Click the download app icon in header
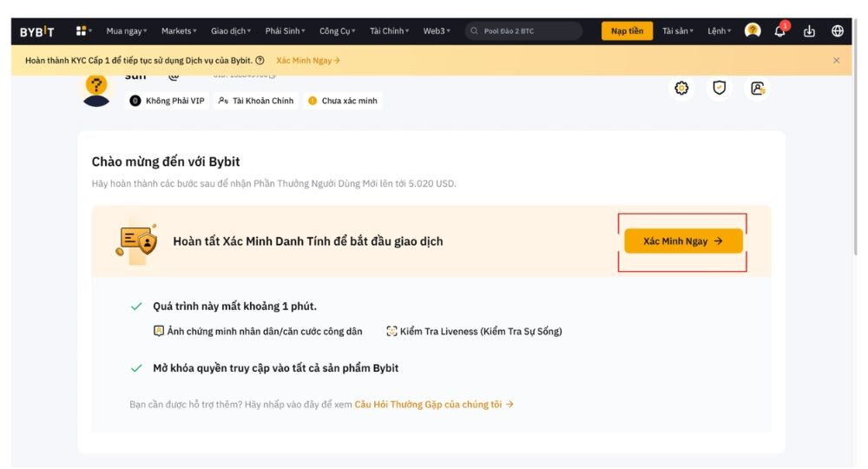The width and height of the screenshot is (868, 469). tap(809, 31)
